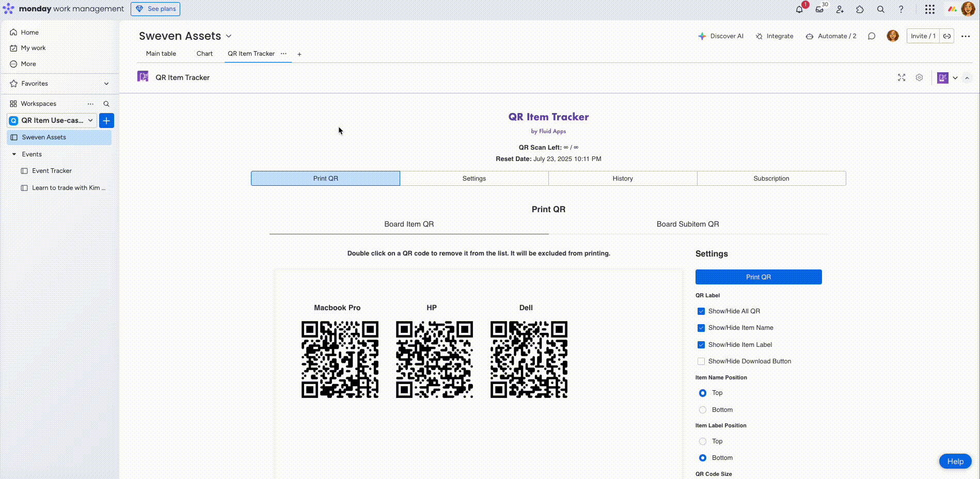Expand the Favorites section chevron
This screenshot has width=980, height=479.
tap(106, 84)
